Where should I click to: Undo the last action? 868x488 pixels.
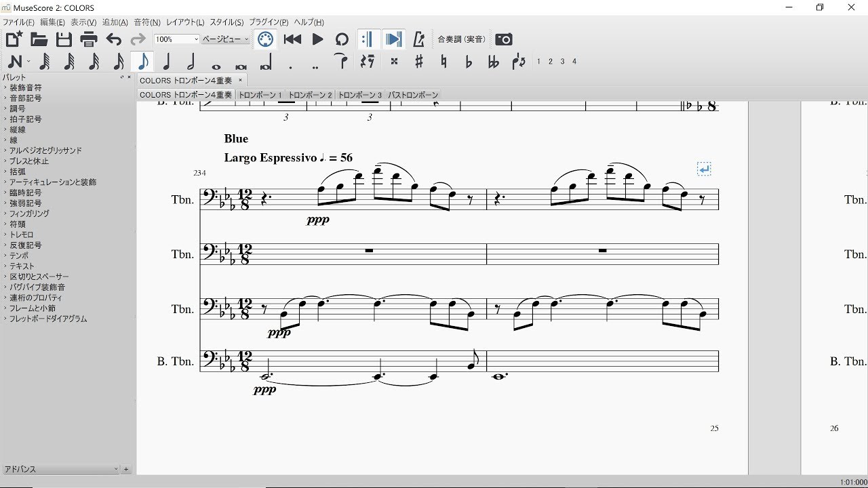click(114, 39)
